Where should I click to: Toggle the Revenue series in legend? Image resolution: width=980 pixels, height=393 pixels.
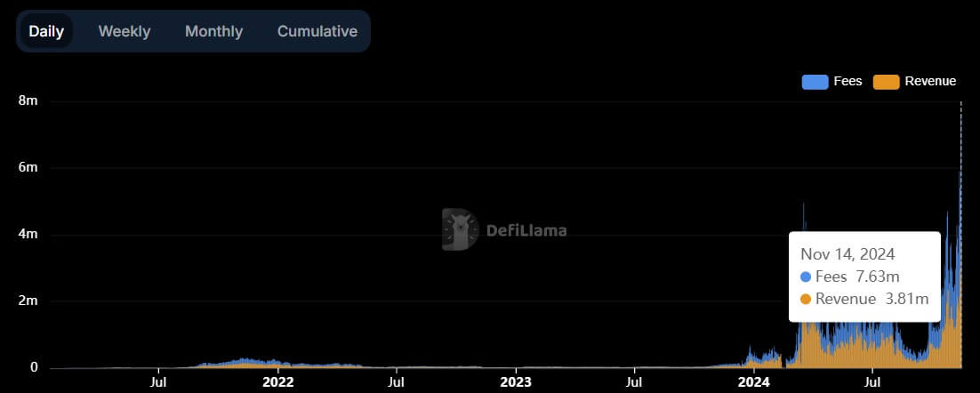point(915,81)
